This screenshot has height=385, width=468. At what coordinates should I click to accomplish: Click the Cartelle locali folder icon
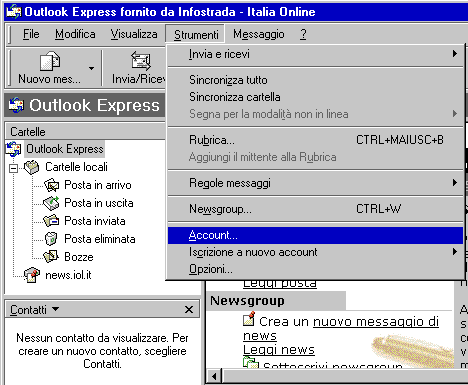(x=32, y=167)
